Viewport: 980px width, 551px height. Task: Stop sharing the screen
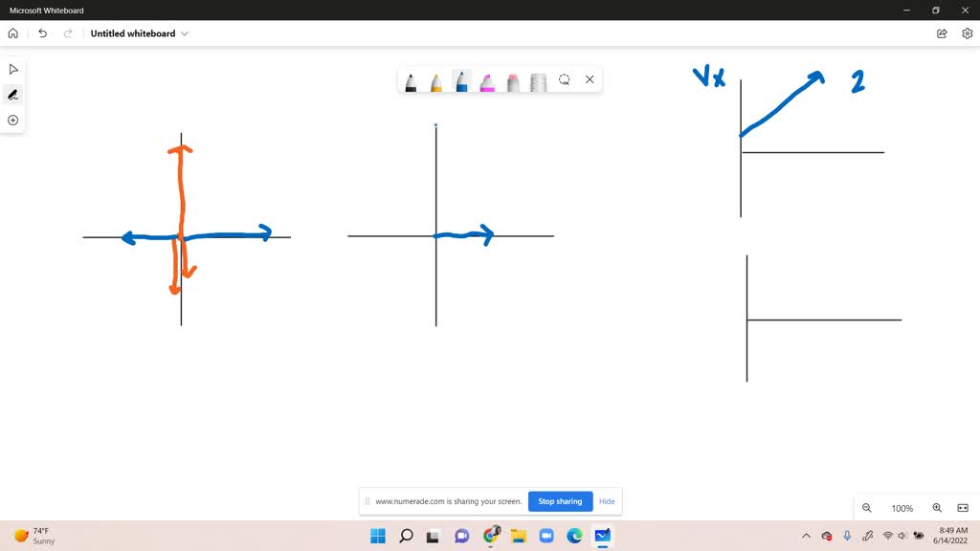pyautogui.click(x=560, y=501)
